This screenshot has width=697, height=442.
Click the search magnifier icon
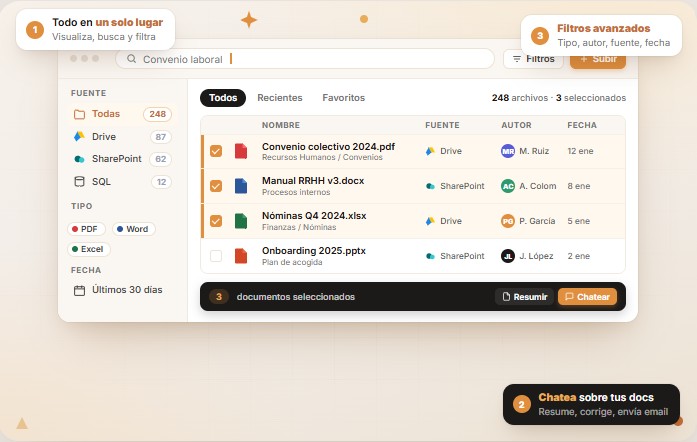(131, 59)
